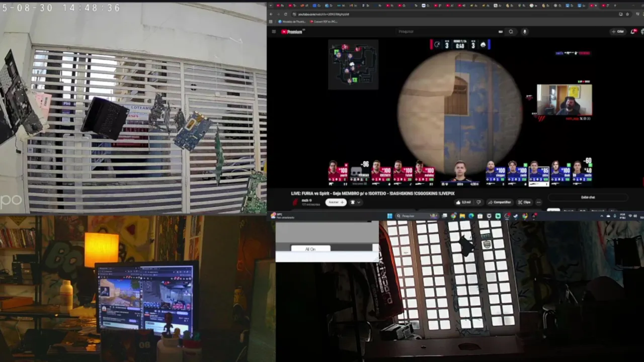Click the live video player area
This screenshot has width=644, height=362.
click(x=460, y=113)
